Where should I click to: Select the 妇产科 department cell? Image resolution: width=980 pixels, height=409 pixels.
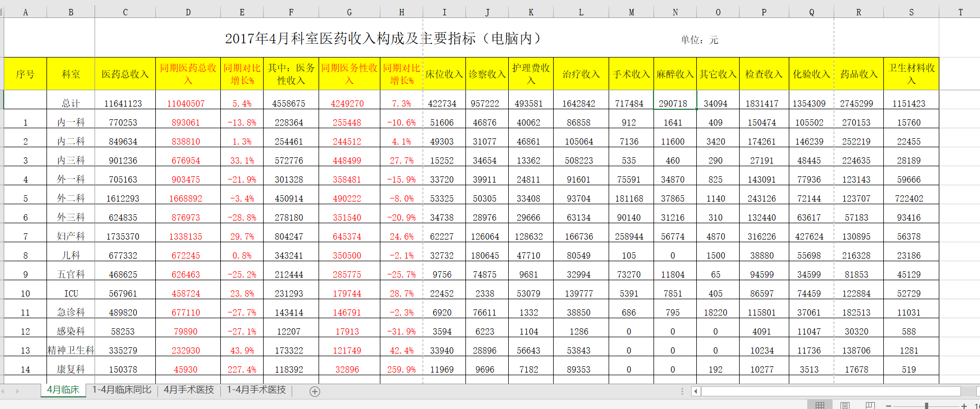point(71,233)
